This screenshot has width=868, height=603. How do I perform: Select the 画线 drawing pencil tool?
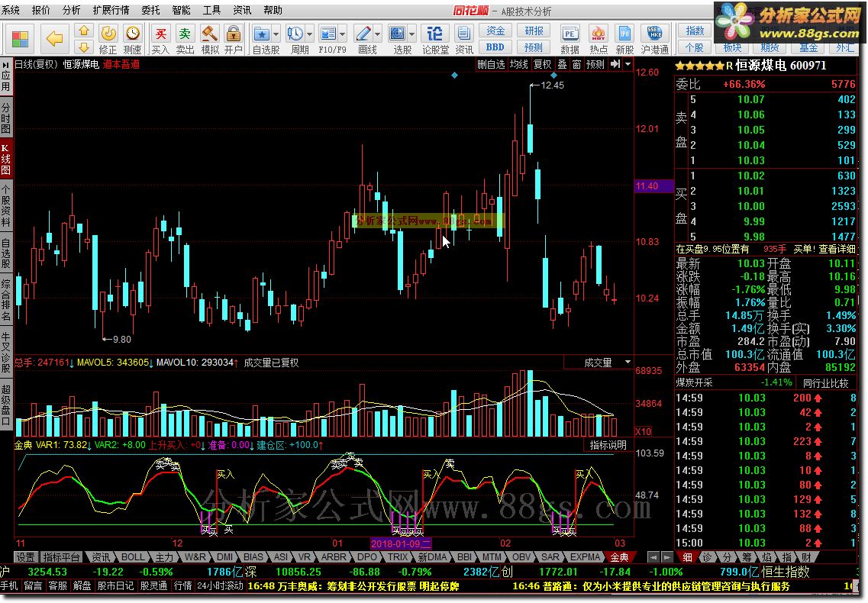pyautogui.click(x=363, y=34)
